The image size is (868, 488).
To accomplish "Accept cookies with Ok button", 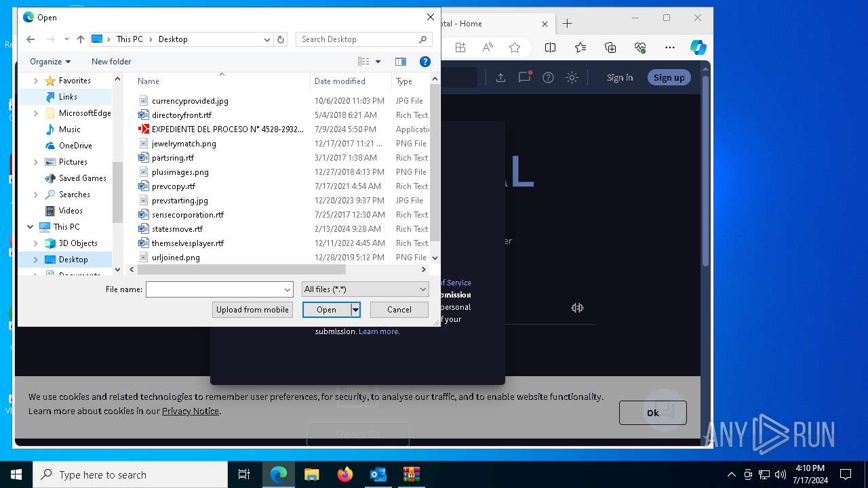I will (x=653, y=413).
